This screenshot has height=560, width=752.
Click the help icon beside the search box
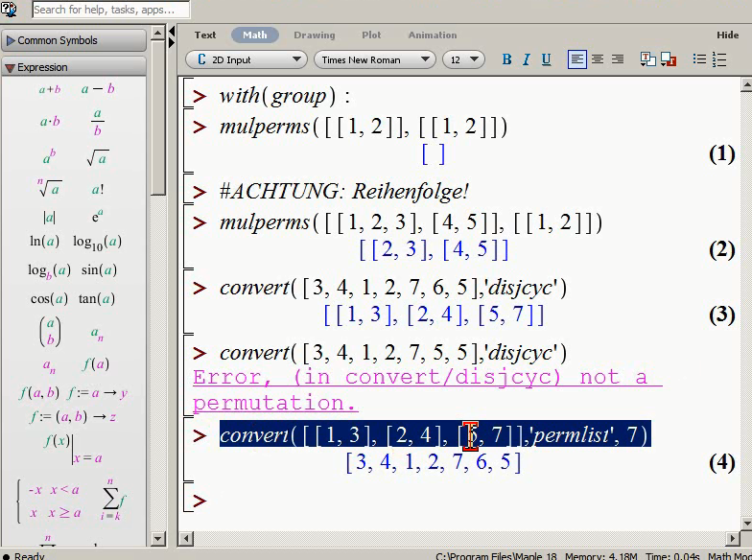pos(10,9)
